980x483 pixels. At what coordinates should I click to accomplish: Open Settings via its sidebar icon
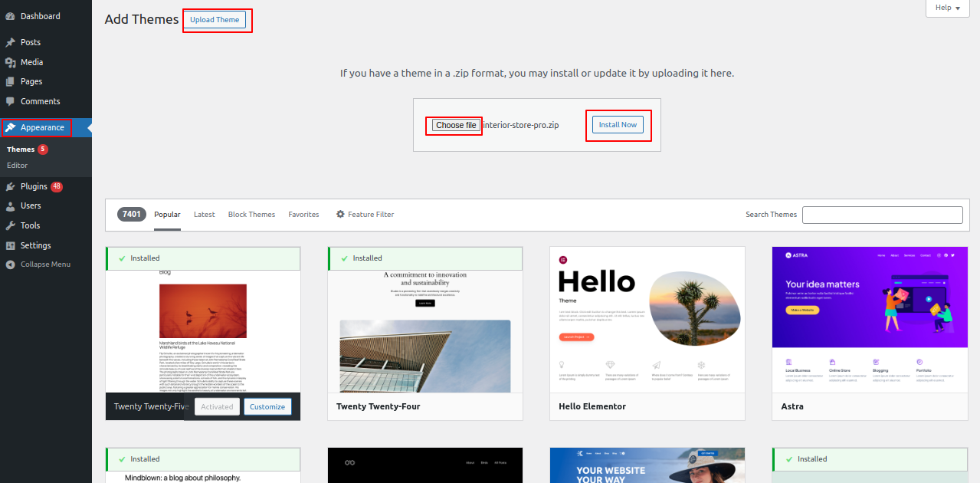click(10, 245)
